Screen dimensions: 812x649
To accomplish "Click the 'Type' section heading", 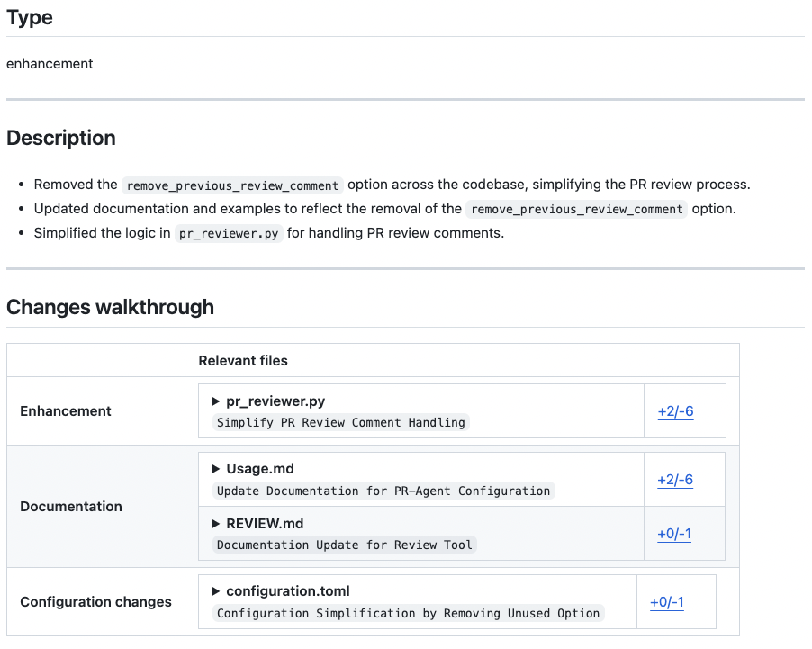I will pos(30,17).
